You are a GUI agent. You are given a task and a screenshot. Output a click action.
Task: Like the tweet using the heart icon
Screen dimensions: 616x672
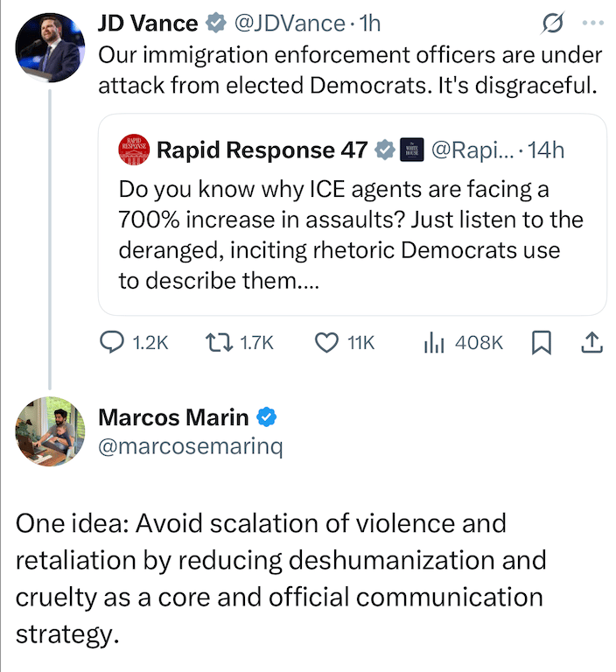326,343
